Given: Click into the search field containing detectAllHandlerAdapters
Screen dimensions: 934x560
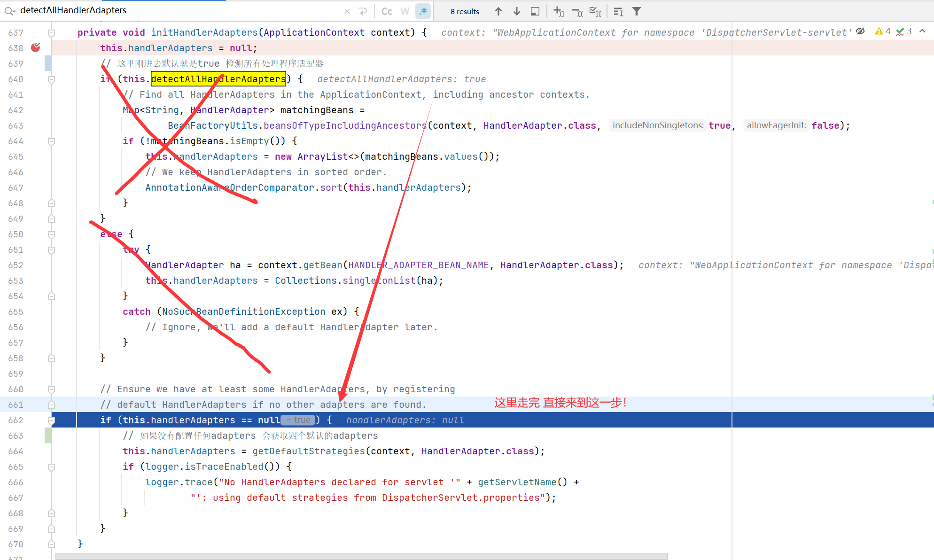Looking at the screenshot, I should 179,10.
